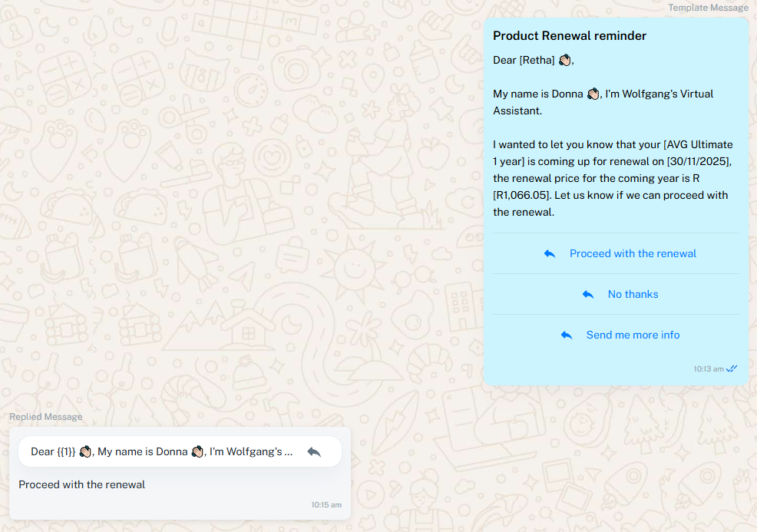Click the 10:13 am timestamp
757x532 pixels.
click(708, 369)
